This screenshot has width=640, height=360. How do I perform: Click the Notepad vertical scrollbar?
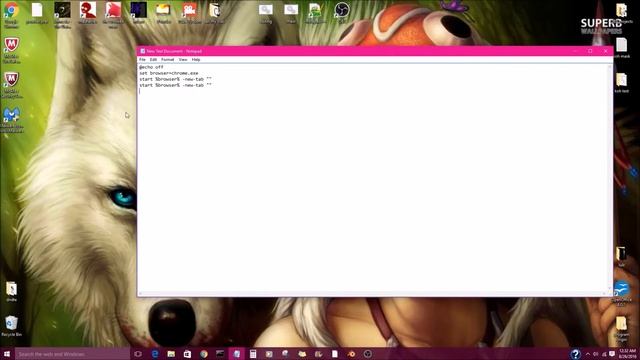[610, 178]
